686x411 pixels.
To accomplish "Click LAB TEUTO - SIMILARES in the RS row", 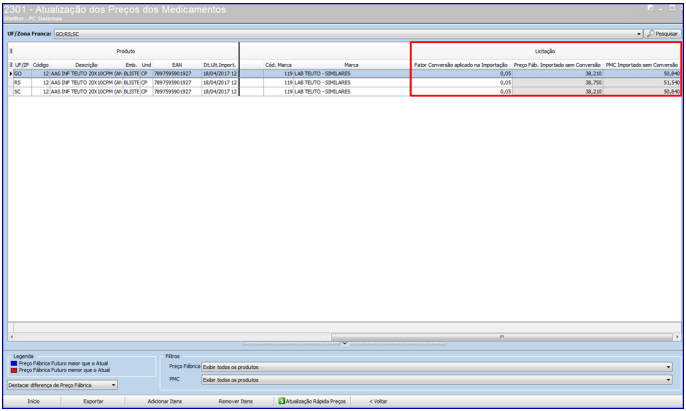I will click(351, 82).
